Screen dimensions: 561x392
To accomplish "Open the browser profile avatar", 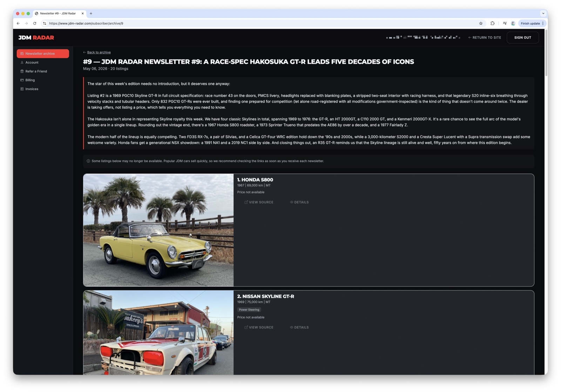I will (513, 23).
